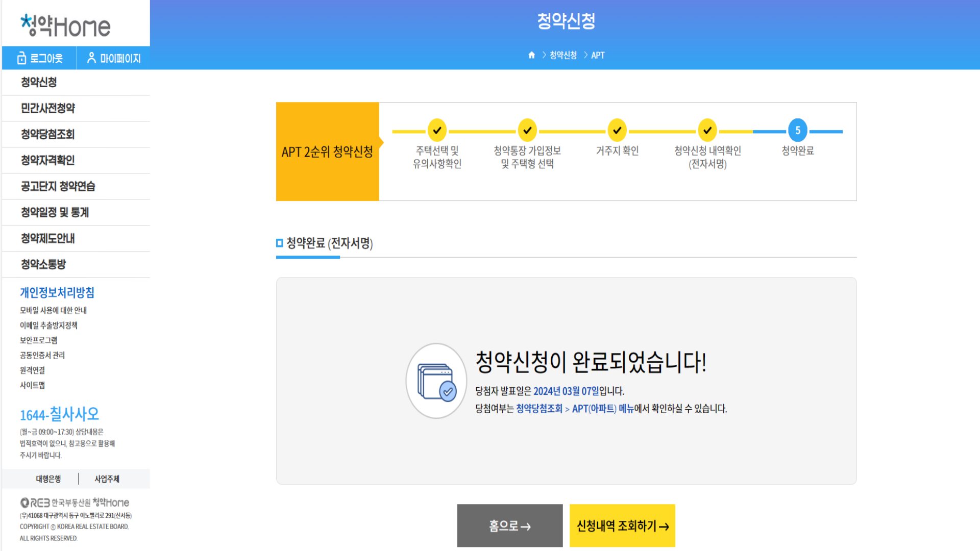Click the checkmark for 거주지 확인 step

pyautogui.click(x=617, y=130)
